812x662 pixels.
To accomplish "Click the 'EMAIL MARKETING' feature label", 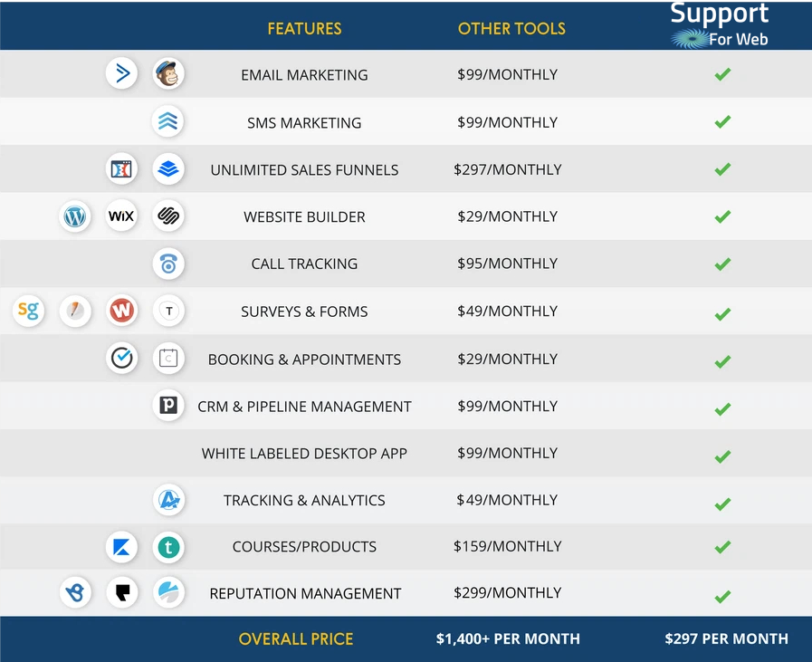I will 304,75.
